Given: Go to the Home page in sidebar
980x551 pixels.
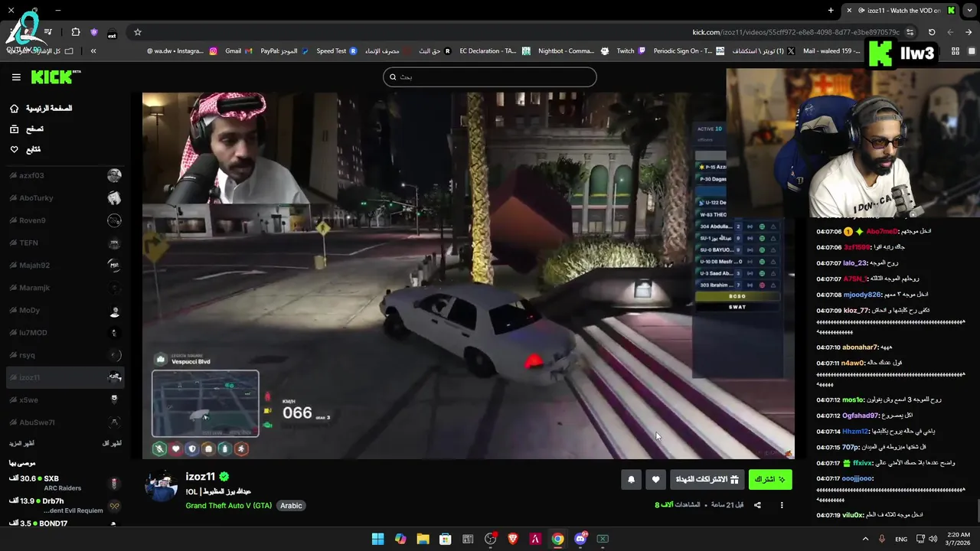Looking at the screenshot, I should [41, 109].
